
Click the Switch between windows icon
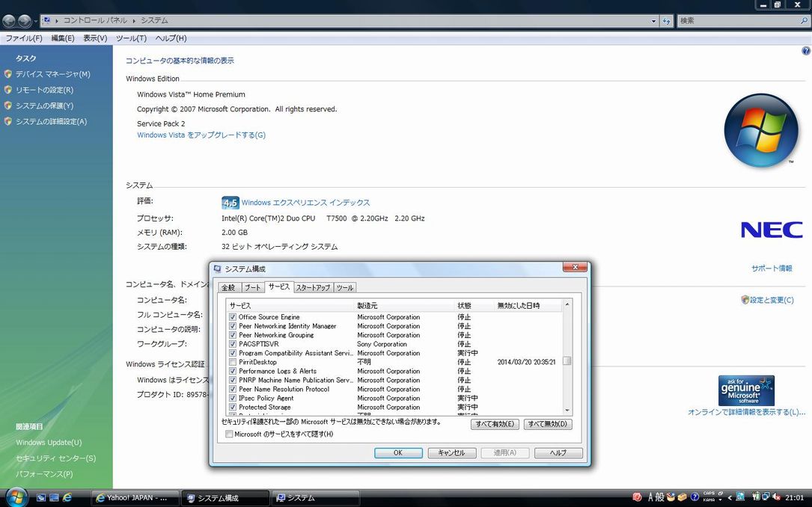(54, 498)
